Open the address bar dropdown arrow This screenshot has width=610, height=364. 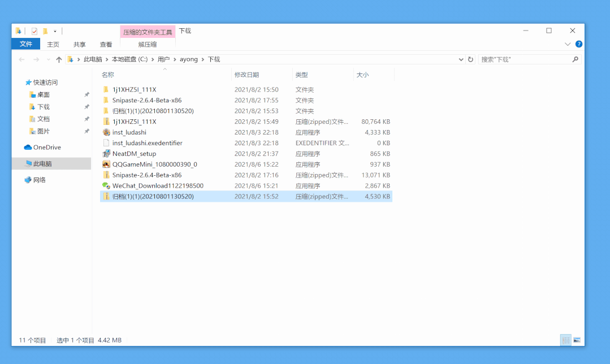click(x=461, y=59)
